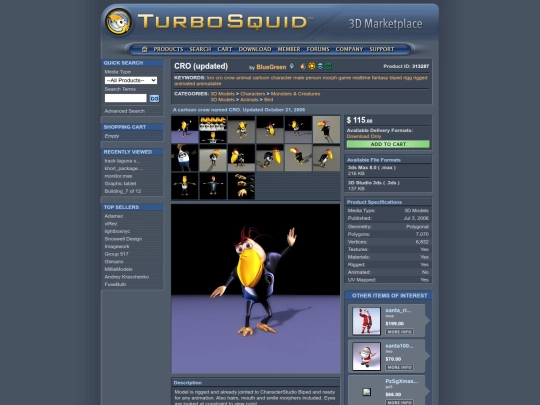Click the large crow preview image
Image resolution: width=540 pixels, height=405 pixels.
[x=256, y=289]
